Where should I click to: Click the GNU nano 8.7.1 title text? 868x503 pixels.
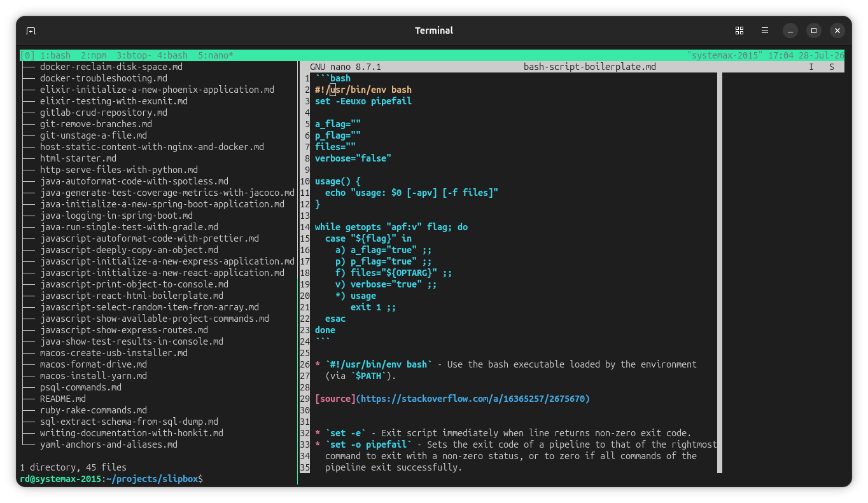[x=346, y=67]
